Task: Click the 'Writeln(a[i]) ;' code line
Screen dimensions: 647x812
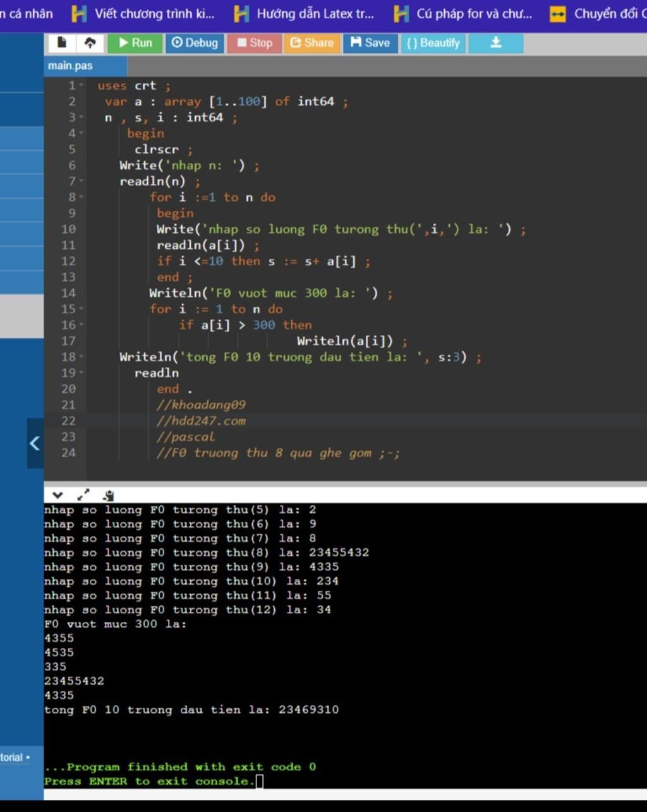Action: (x=352, y=341)
